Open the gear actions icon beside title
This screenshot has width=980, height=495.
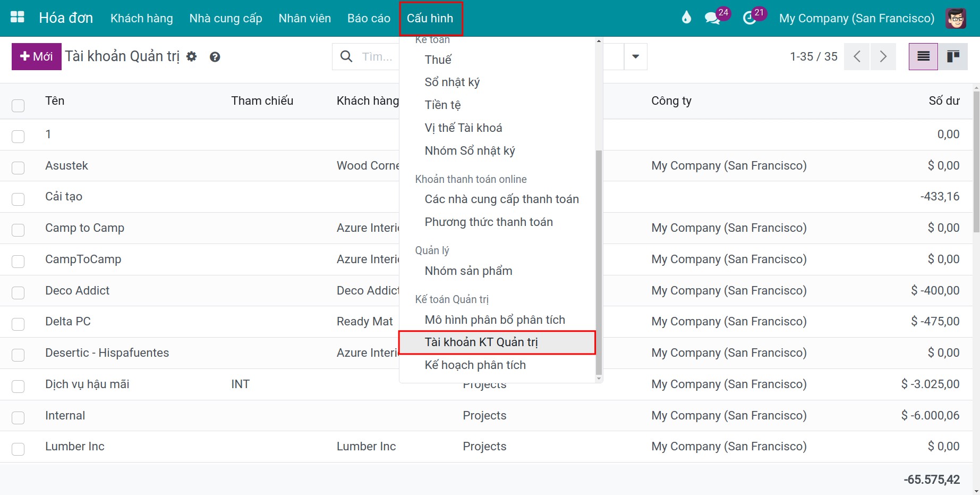point(192,56)
